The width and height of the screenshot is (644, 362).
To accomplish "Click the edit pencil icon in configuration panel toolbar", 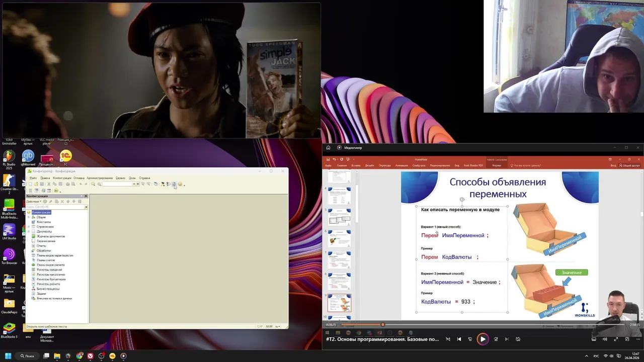I will click(51, 202).
